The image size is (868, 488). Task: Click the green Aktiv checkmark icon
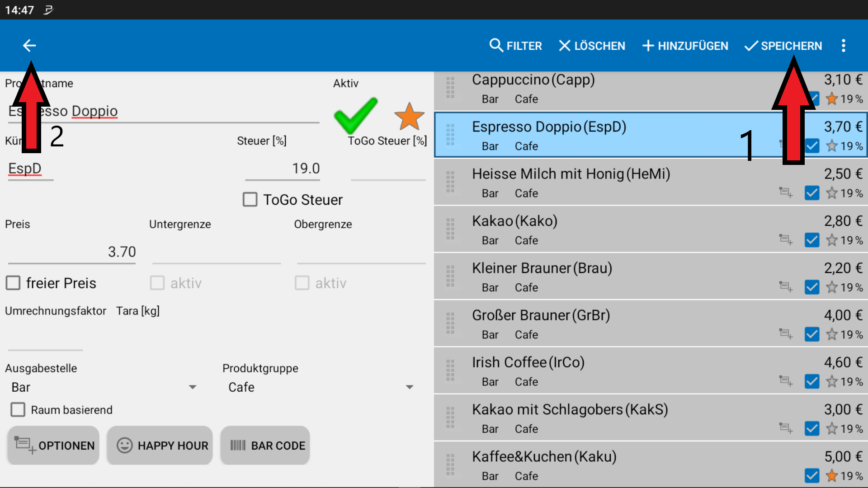point(355,116)
